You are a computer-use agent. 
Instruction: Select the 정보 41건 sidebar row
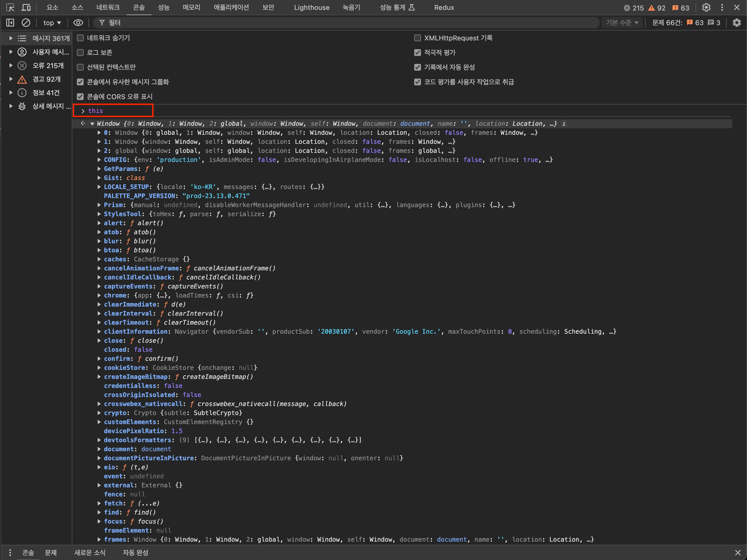click(36, 93)
